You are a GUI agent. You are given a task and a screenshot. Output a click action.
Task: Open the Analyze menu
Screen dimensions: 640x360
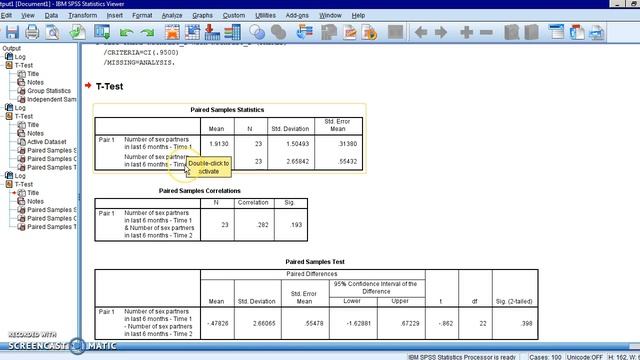click(172, 16)
